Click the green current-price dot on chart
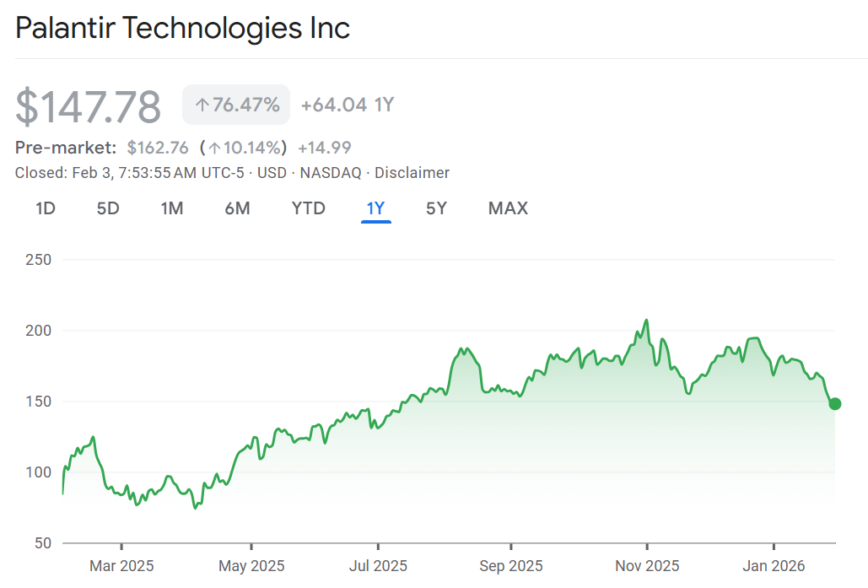The height and width of the screenshot is (588, 868). [x=834, y=404]
